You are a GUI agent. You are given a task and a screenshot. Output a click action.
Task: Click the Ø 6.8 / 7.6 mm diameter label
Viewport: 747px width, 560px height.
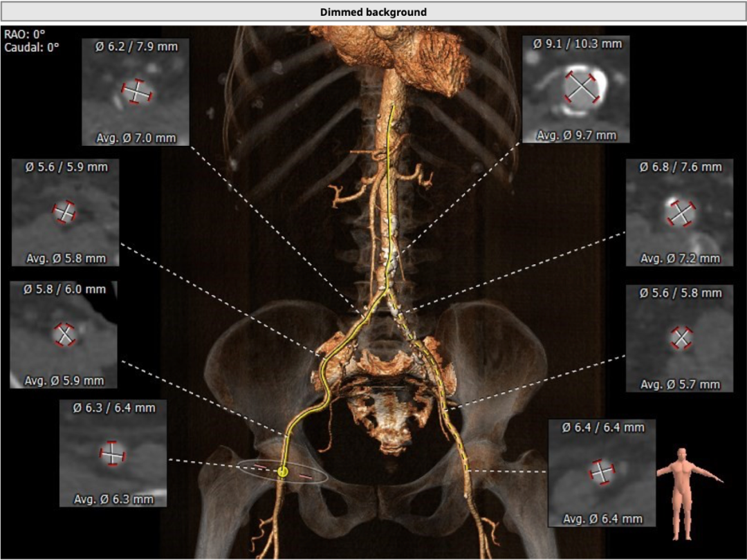click(681, 167)
